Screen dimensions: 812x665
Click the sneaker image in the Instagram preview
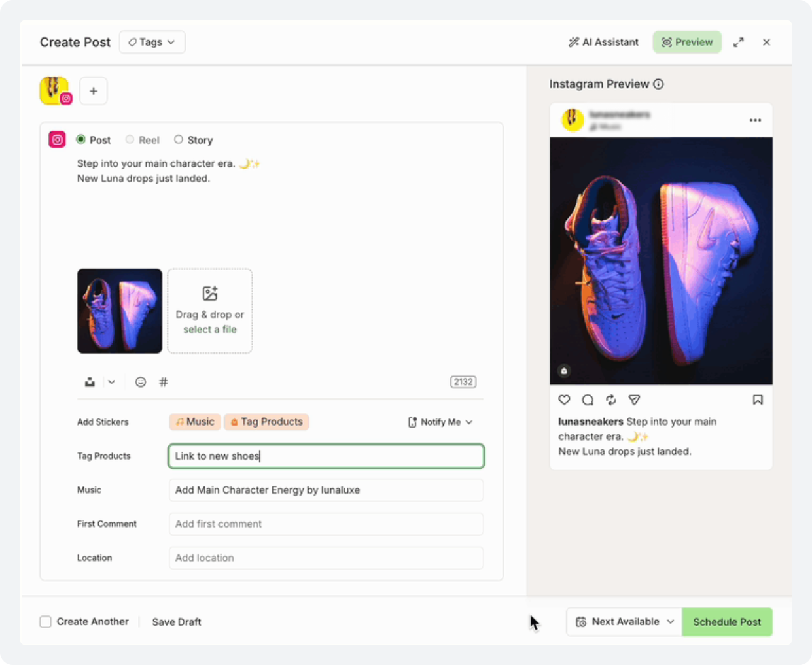[x=661, y=261]
